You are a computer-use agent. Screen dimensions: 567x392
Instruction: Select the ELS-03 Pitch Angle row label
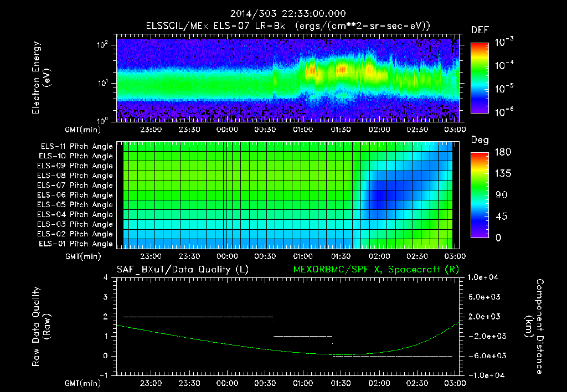(75, 224)
